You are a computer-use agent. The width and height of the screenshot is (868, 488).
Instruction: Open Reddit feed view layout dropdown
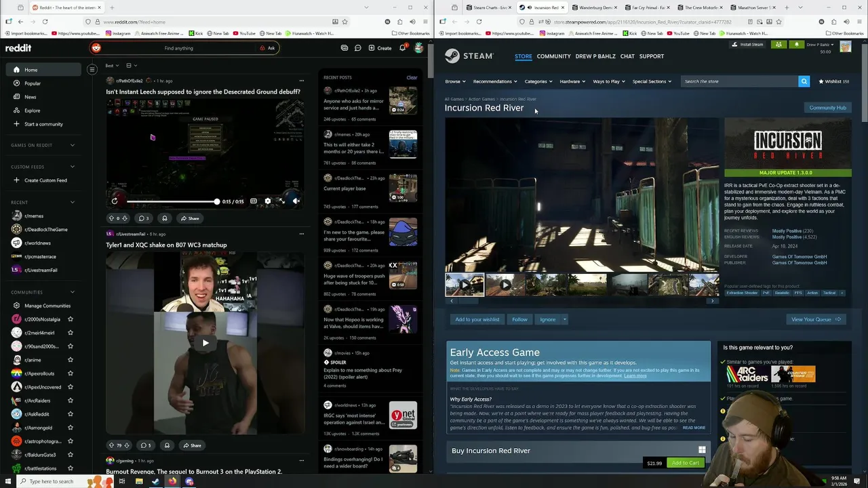tap(131, 66)
